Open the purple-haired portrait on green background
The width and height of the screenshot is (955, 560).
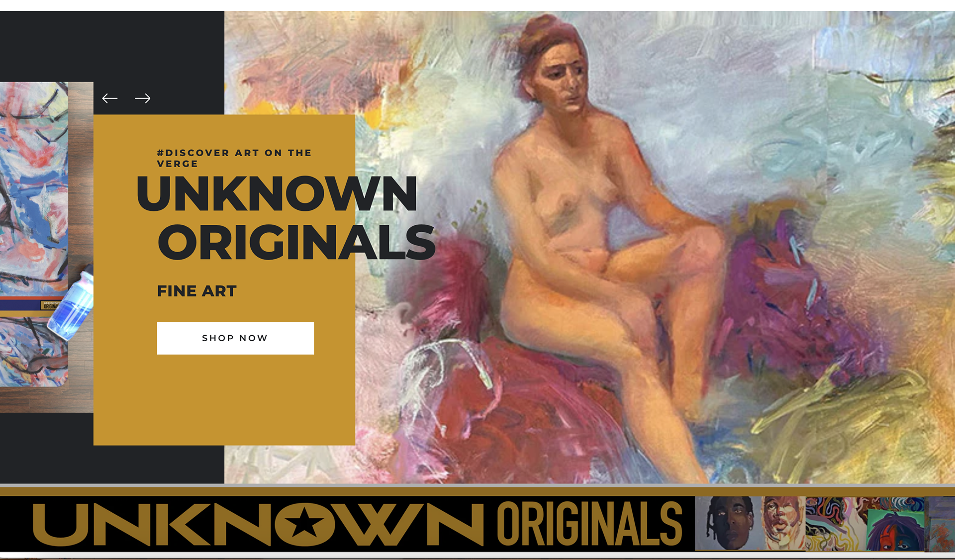(895, 531)
